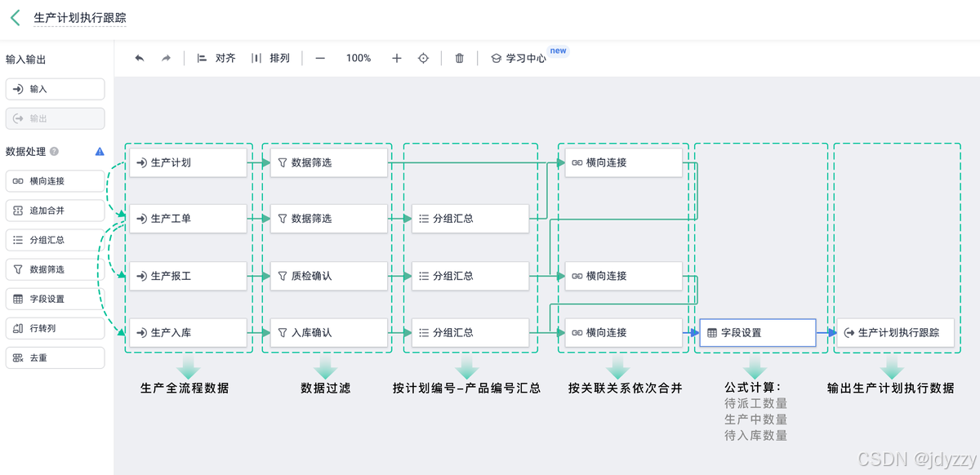Choose 行转列 in the sidebar
This screenshot has width=980, height=475.
pos(56,328)
